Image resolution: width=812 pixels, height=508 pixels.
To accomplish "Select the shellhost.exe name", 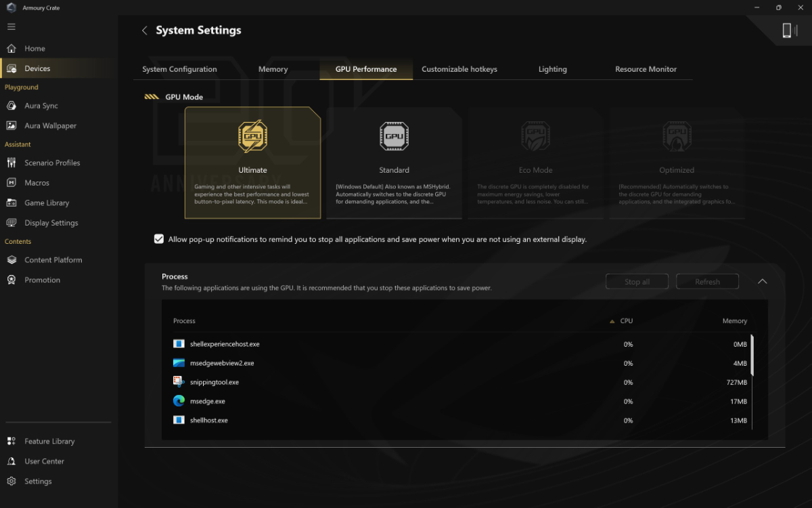I will [209, 420].
